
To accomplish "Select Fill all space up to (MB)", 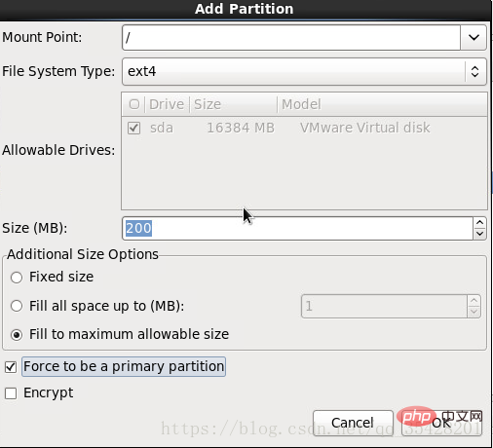I will [x=17, y=306].
